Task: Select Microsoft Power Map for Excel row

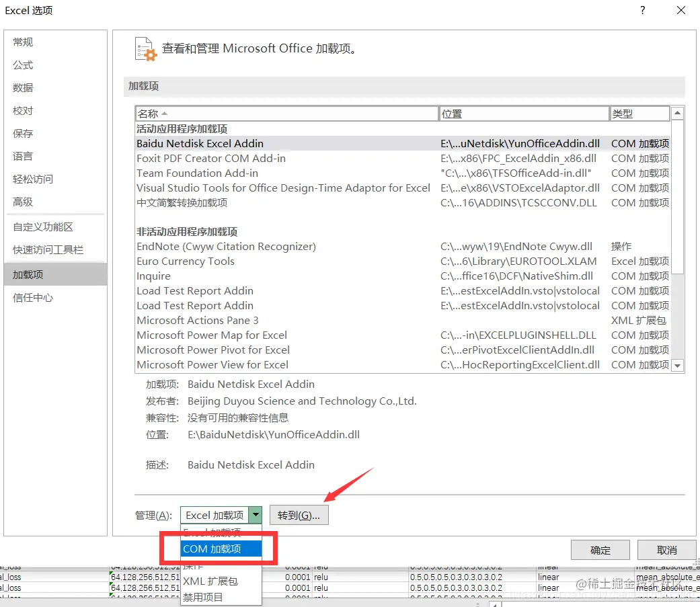Action: 403,335
